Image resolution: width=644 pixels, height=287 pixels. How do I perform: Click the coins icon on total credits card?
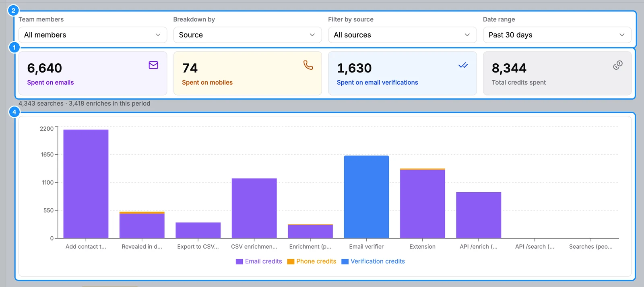coord(618,65)
